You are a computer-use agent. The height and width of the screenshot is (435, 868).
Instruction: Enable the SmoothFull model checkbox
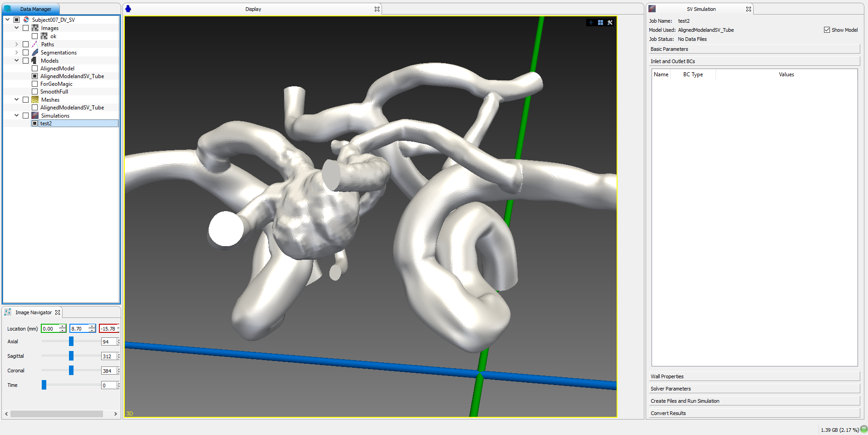pos(35,91)
